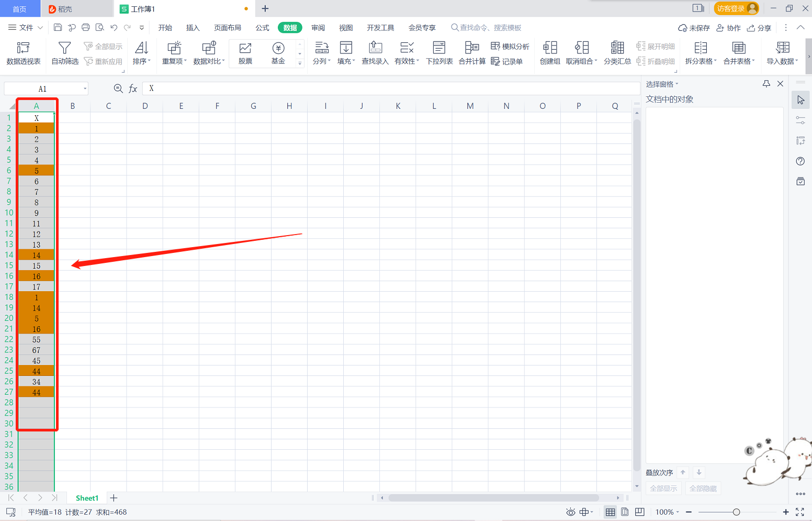Select the 基金 fund data type
This screenshot has width=812, height=521.
click(278, 53)
